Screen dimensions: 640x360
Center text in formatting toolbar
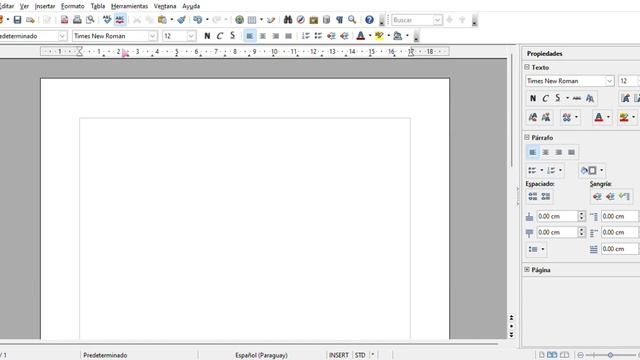(263, 36)
